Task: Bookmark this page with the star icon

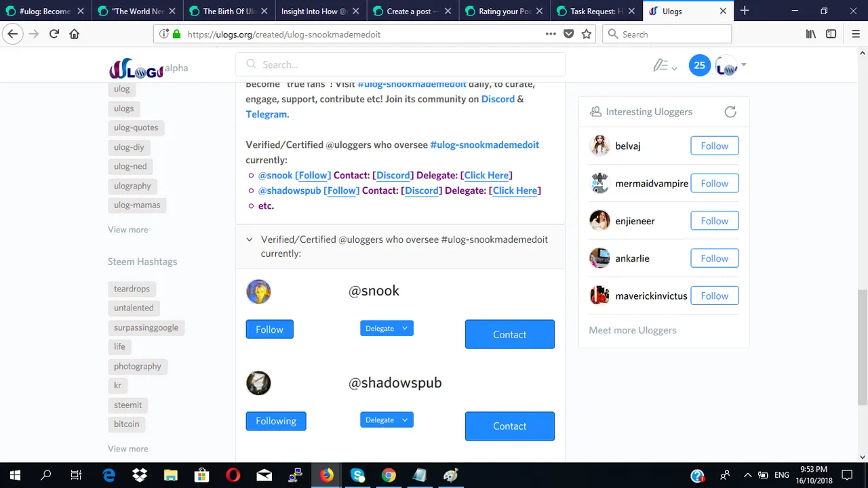Action: click(x=587, y=34)
